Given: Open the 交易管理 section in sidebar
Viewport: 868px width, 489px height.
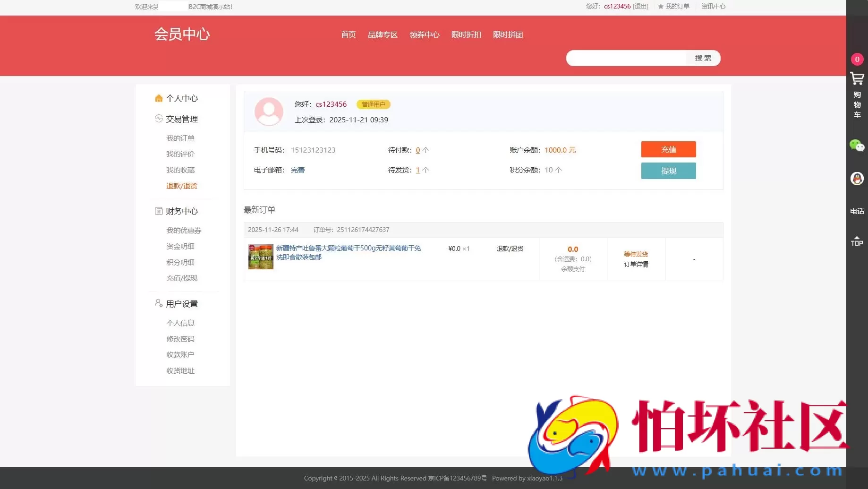Looking at the screenshot, I should coord(182,119).
